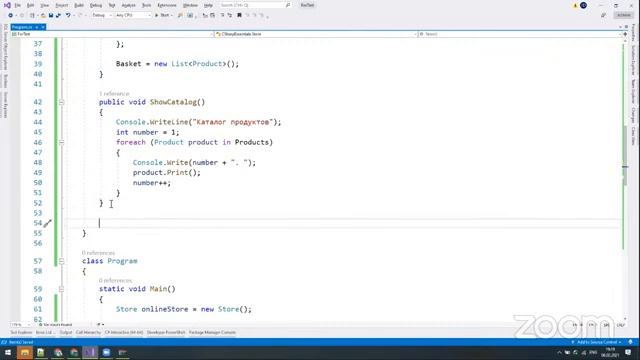The height and width of the screenshot is (360, 640).
Task: Collapse the Program class outline
Action: coord(62,261)
